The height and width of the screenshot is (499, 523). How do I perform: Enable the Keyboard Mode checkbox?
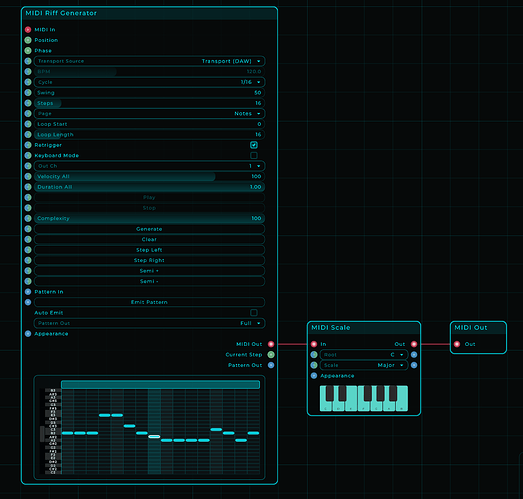(254, 155)
